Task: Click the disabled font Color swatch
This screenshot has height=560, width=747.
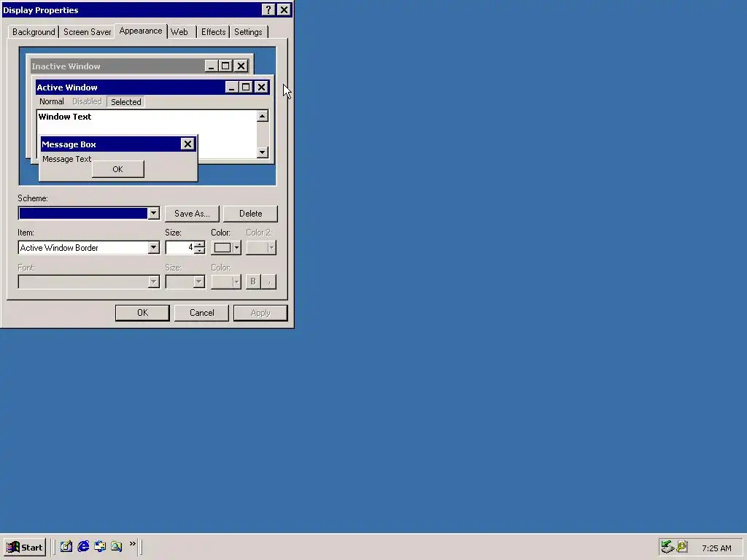Action: (226, 282)
